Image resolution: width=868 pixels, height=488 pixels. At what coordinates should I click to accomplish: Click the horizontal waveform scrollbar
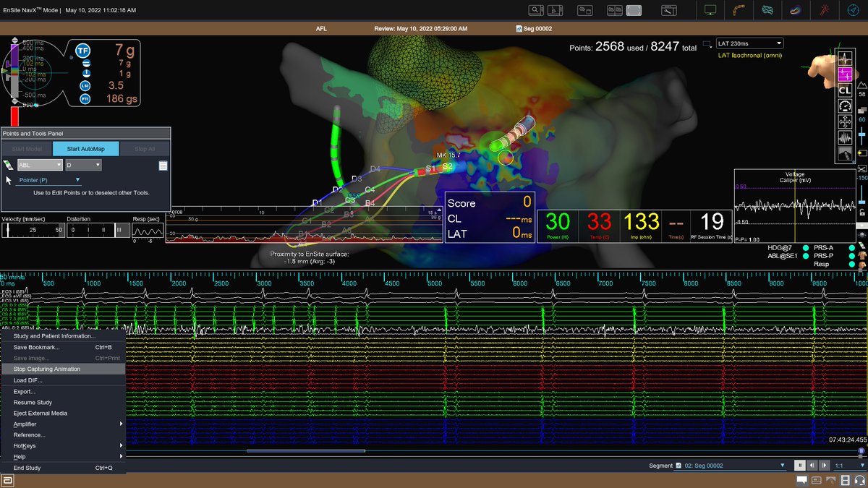pos(307,451)
